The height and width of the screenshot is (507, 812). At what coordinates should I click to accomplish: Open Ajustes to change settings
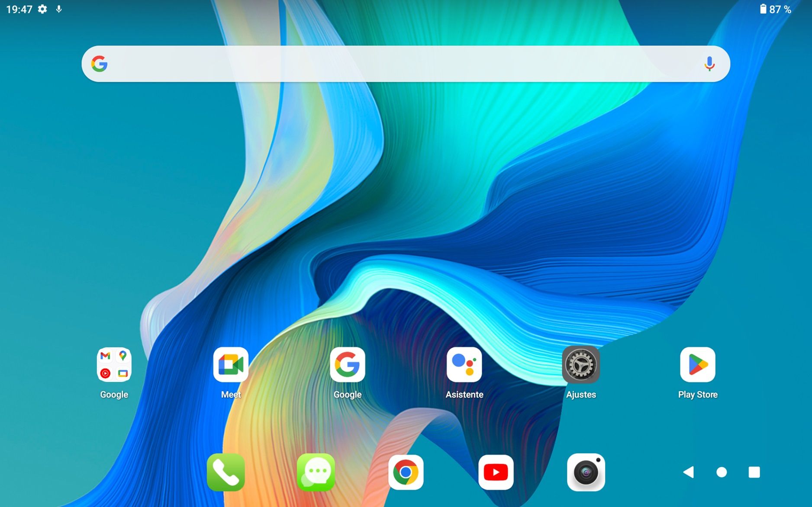(x=581, y=365)
